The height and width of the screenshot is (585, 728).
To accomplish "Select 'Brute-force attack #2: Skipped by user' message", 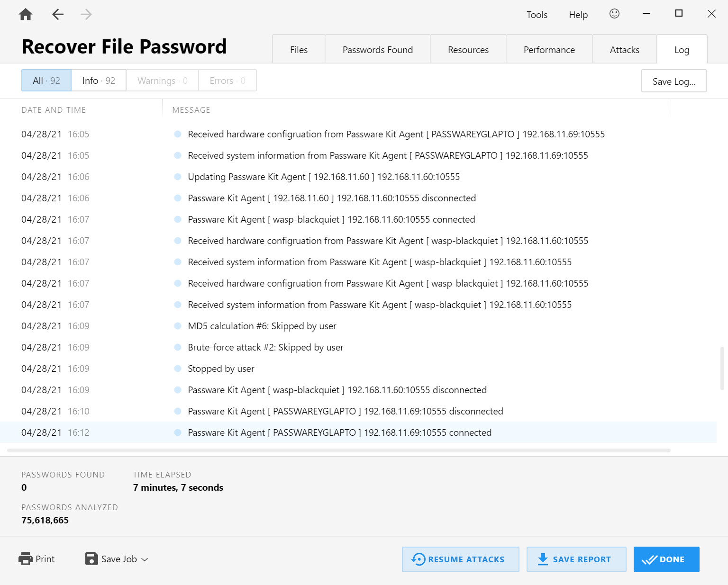I will coord(265,347).
